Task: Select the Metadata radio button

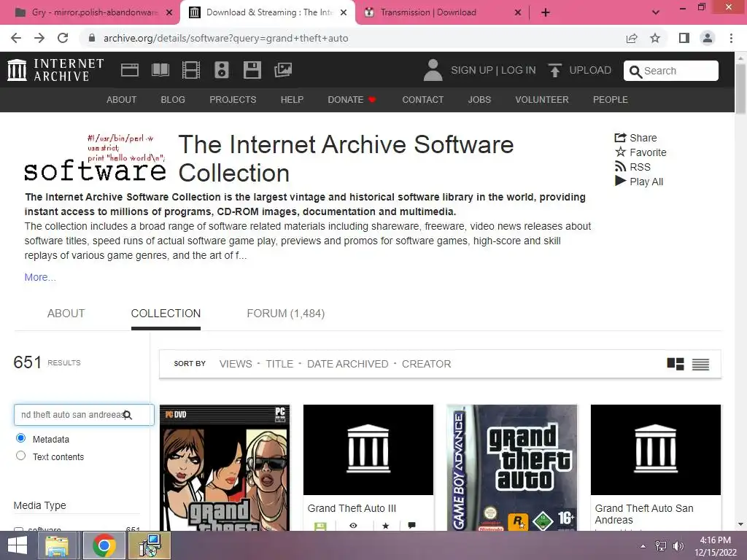Action: [x=20, y=437]
